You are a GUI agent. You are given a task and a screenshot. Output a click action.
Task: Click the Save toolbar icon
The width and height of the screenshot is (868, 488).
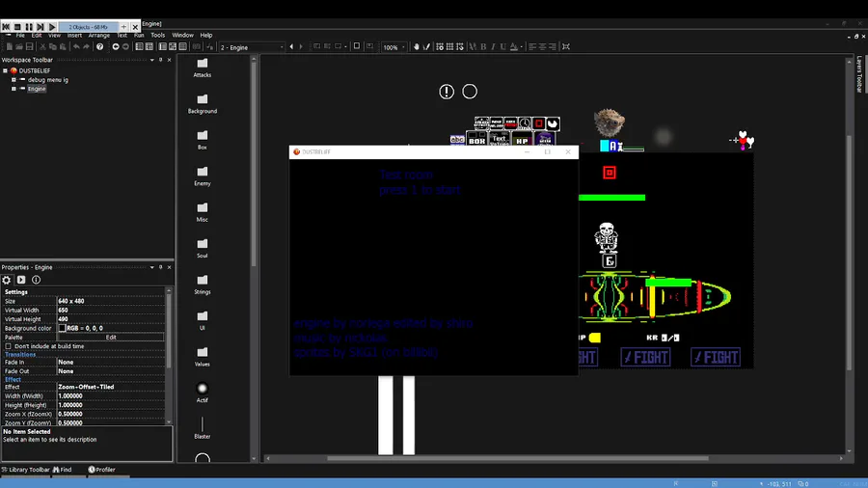coord(29,47)
